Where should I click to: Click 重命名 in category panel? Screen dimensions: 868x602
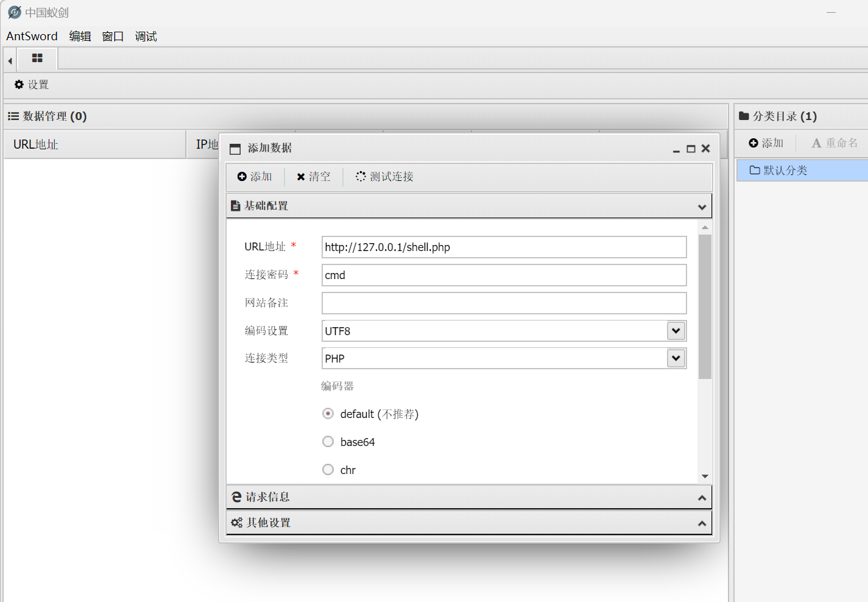pos(834,143)
